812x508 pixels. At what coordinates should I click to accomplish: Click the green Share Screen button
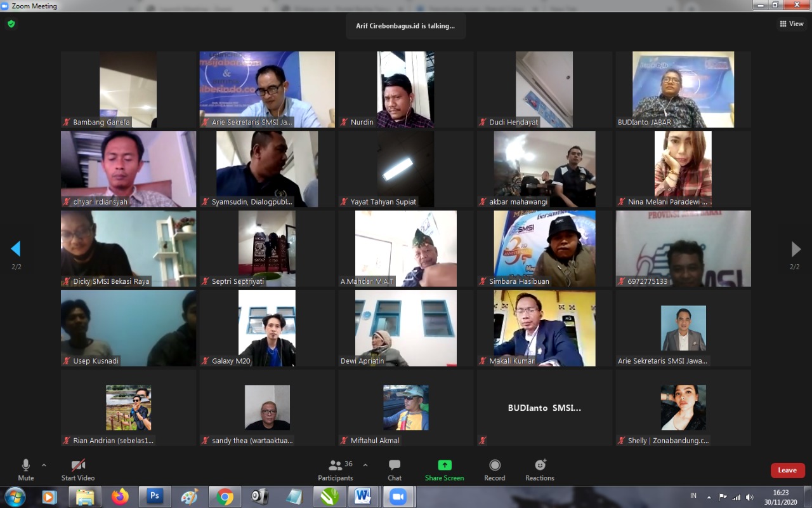pyautogui.click(x=445, y=470)
